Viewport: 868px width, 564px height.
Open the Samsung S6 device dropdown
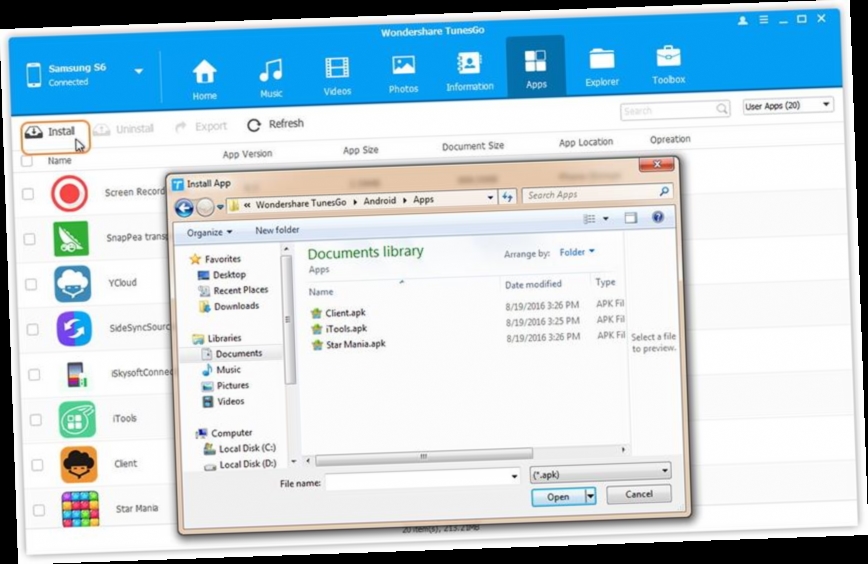pos(138,71)
